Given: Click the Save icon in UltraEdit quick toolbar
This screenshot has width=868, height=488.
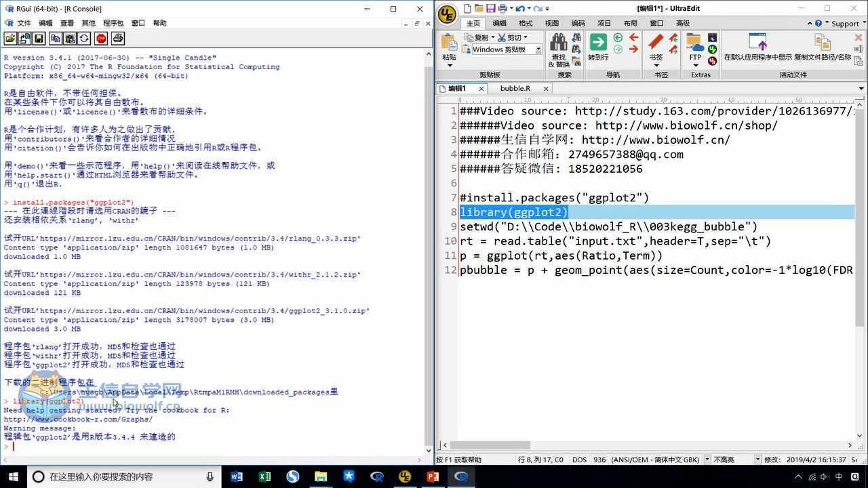Looking at the screenshot, I should (x=491, y=8).
